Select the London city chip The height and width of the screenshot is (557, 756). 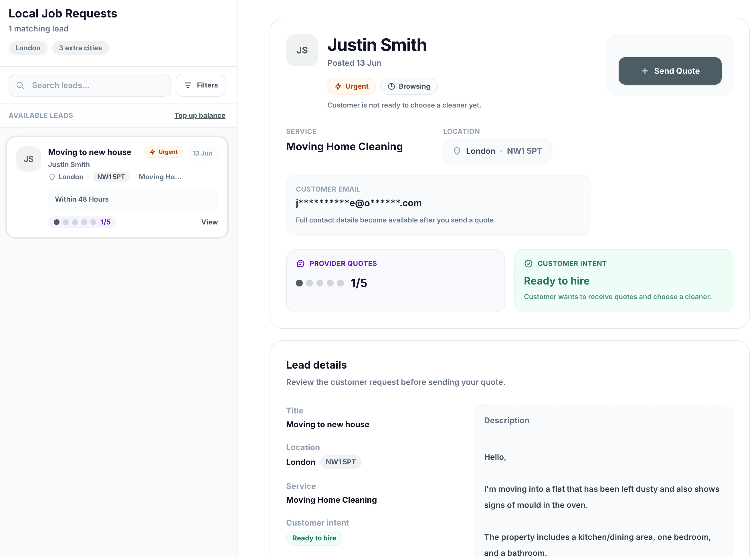[x=28, y=48]
